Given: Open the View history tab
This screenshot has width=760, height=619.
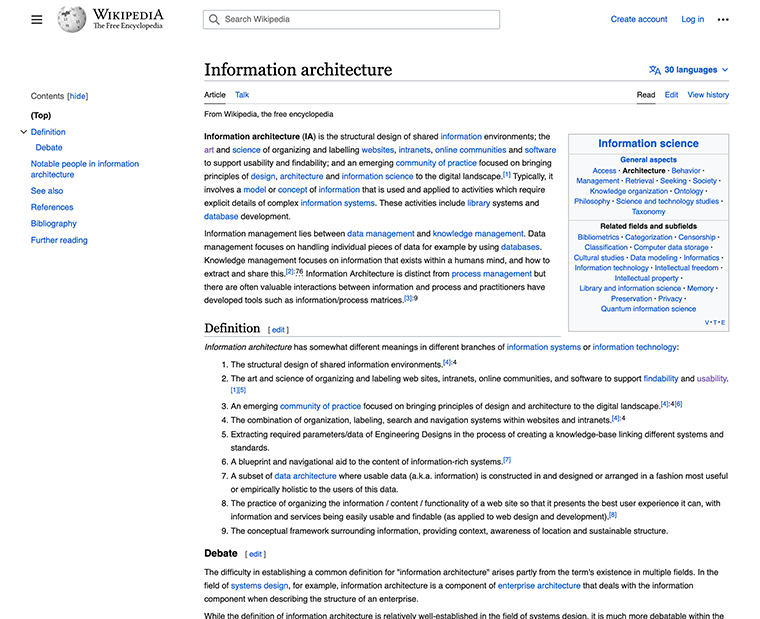Looking at the screenshot, I should [708, 95].
